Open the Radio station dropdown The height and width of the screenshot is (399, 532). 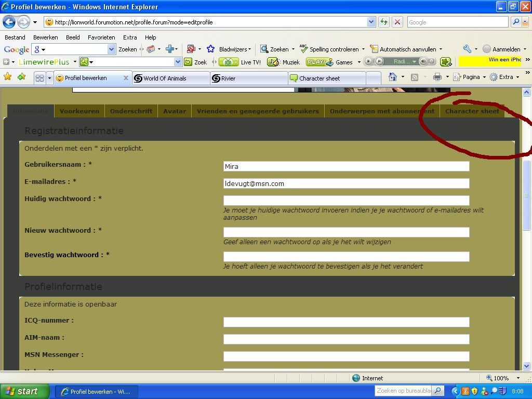click(414, 62)
